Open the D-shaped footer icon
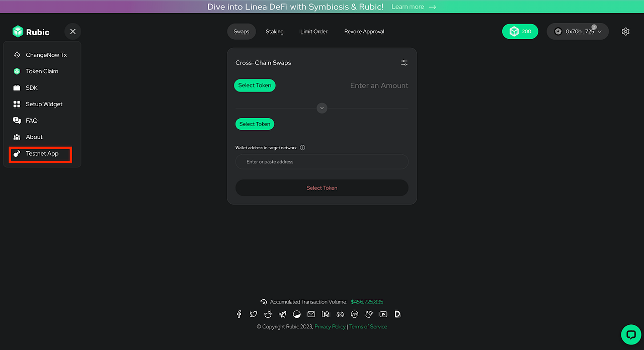The width and height of the screenshot is (644, 350). 397,314
